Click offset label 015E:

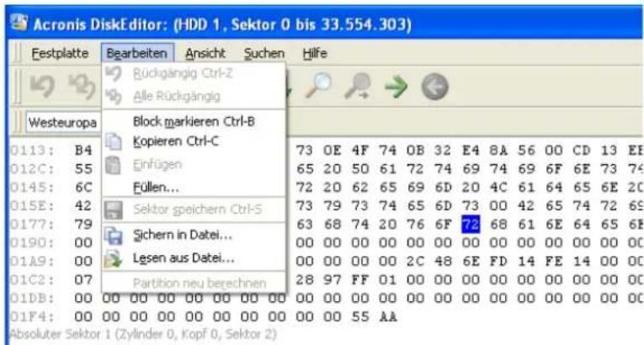pyautogui.click(x=32, y=206)
